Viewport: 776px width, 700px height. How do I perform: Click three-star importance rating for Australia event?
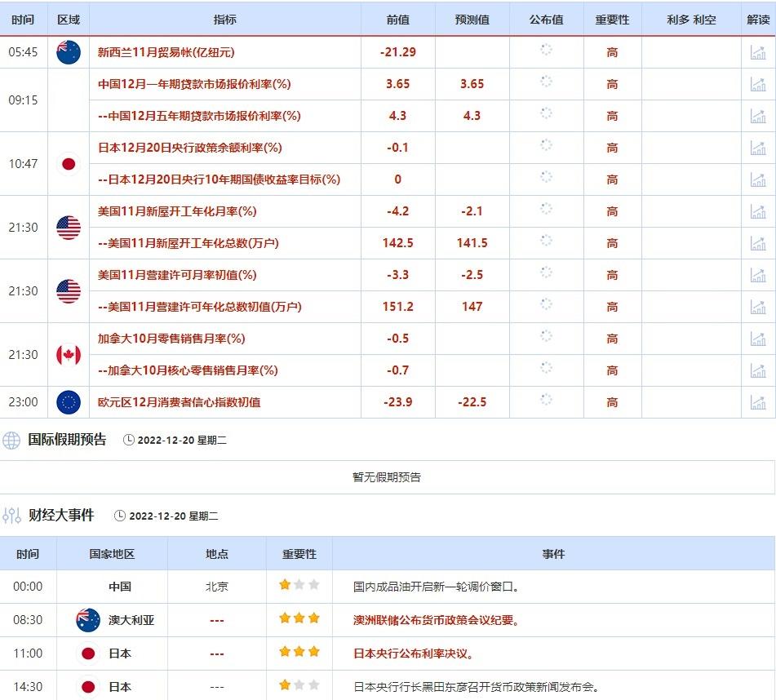point(299,619)
